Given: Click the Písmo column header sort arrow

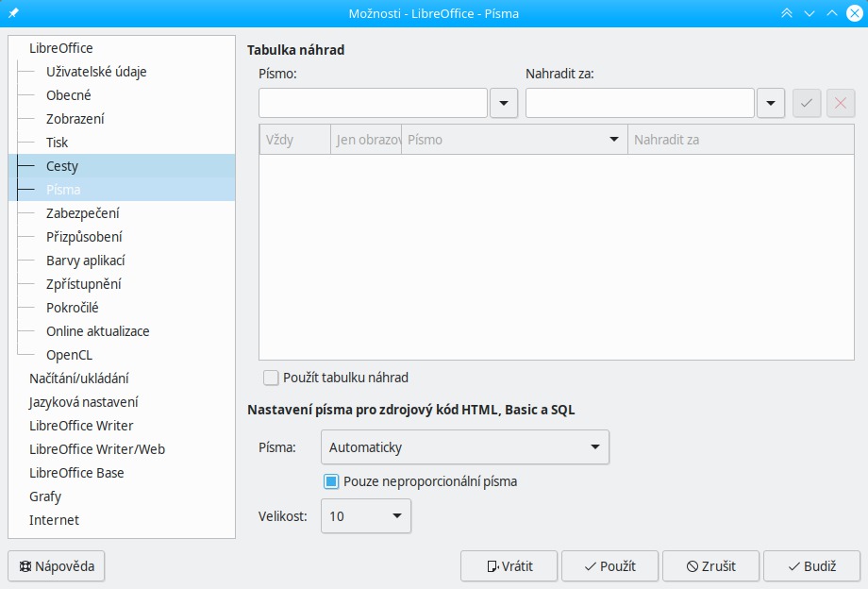Looking at the screenshot, I should coord(614,140).
